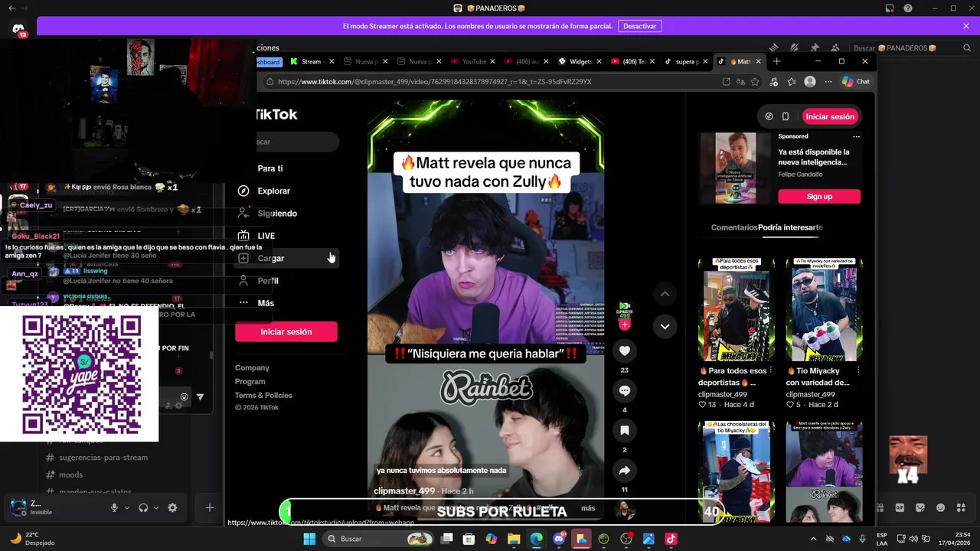This screenshot has height=551, width=980.
Task: Open comments on the TikTok video
Action: [x=624, y=390]
